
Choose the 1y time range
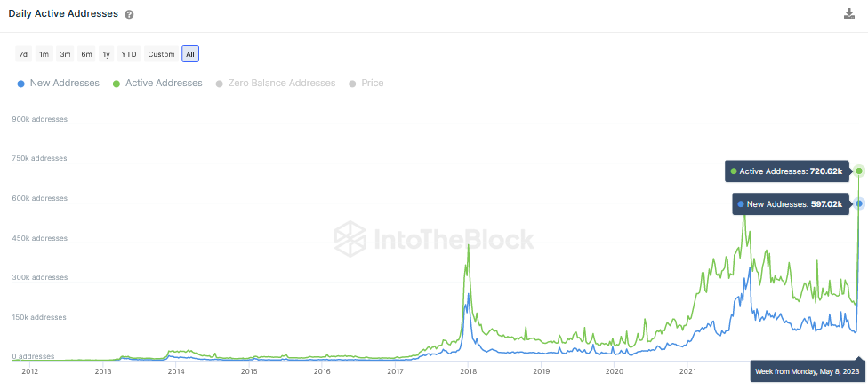[107, 54]
